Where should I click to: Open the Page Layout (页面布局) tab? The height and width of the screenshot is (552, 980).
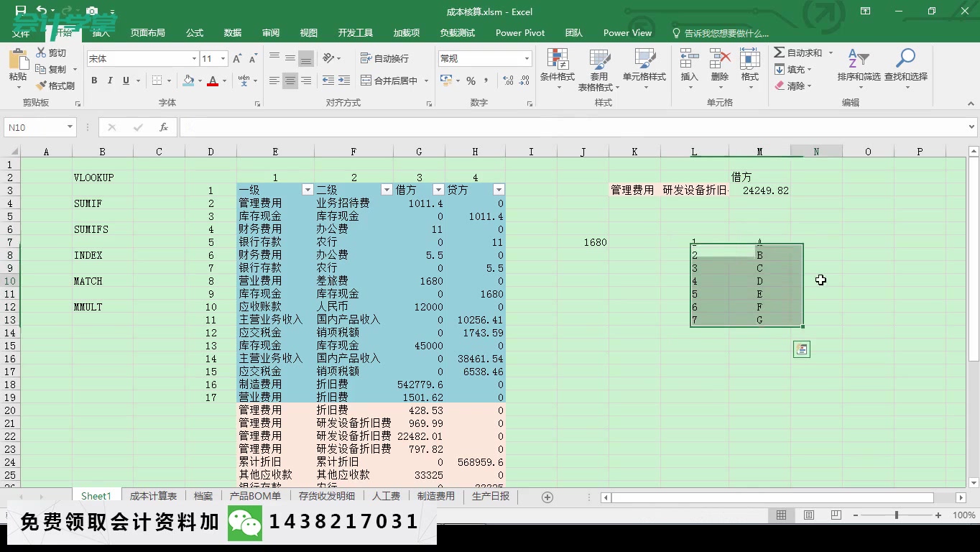click(147, 32)
